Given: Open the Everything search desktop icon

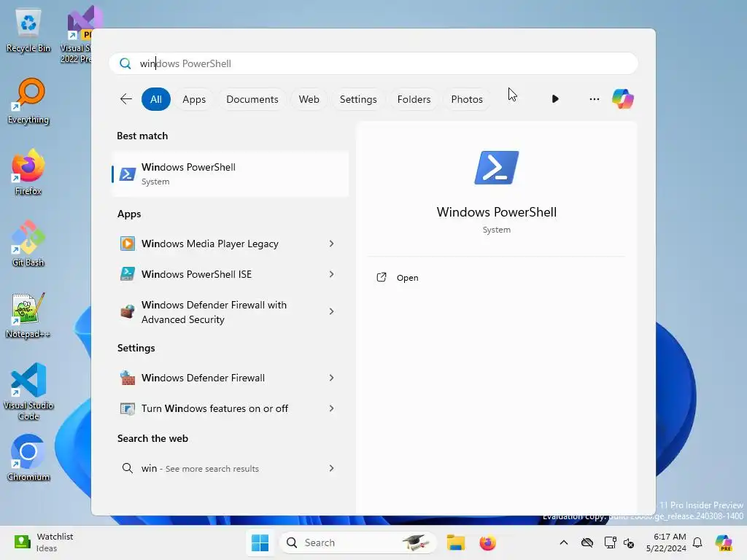Looking at the screenshot, I should point(28,101).
